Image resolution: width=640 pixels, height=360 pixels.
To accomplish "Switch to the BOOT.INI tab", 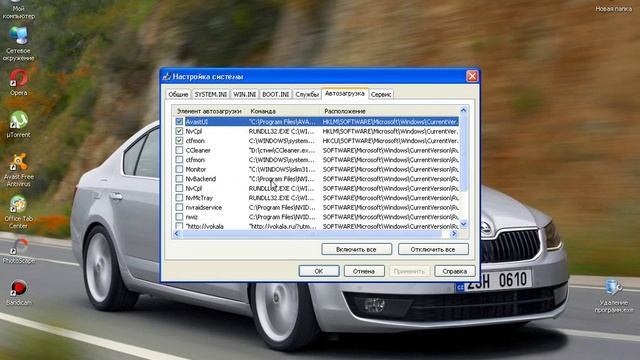I will click(276, 94).
